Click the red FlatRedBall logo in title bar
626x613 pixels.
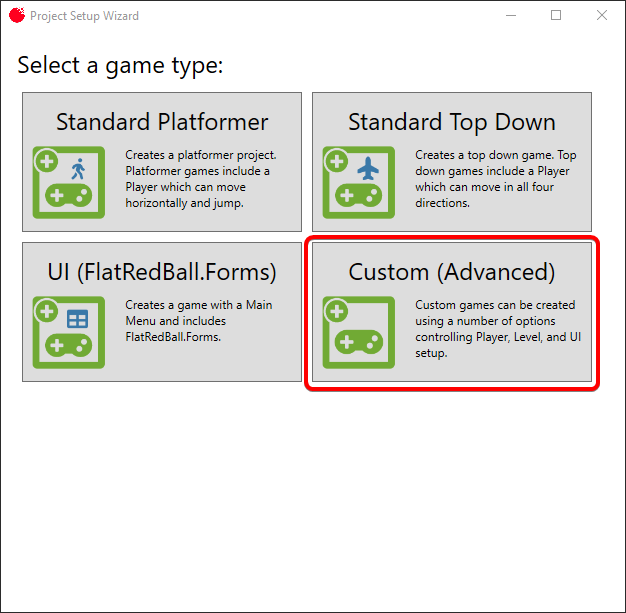click(16, 16)
